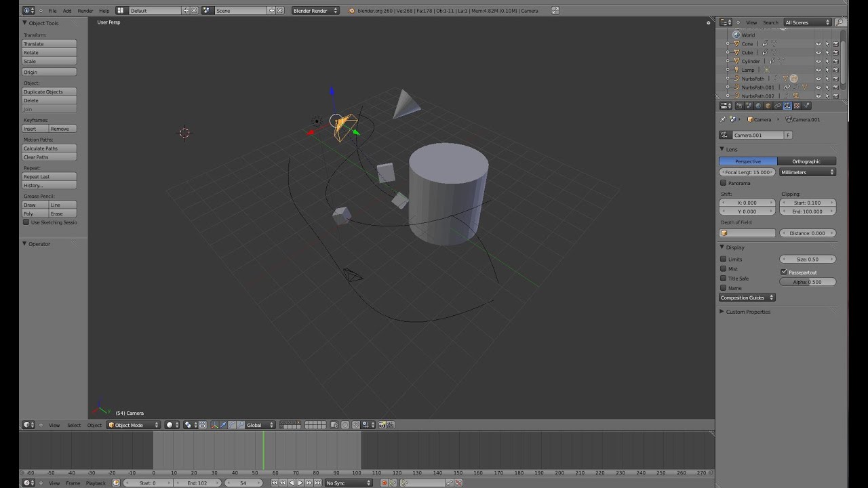Open the Object properties cube tab icon
868x488 pixels.
[x=768, y=106]
